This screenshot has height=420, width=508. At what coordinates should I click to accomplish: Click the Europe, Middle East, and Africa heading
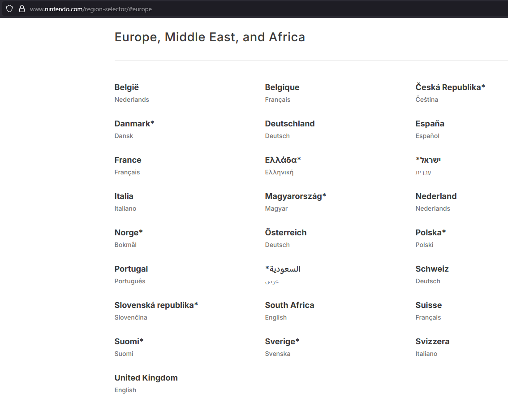pos(210,37)
